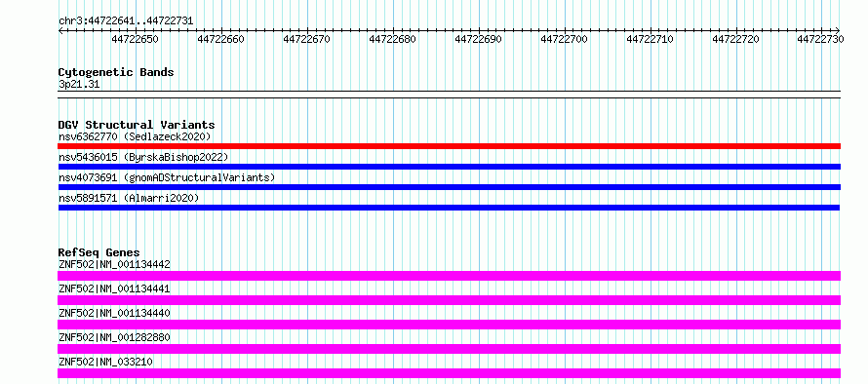Image resolution: width=868 pixels, height=384 pixels.
Task: Click ruler position 44722720
Action: coord(735,39)
